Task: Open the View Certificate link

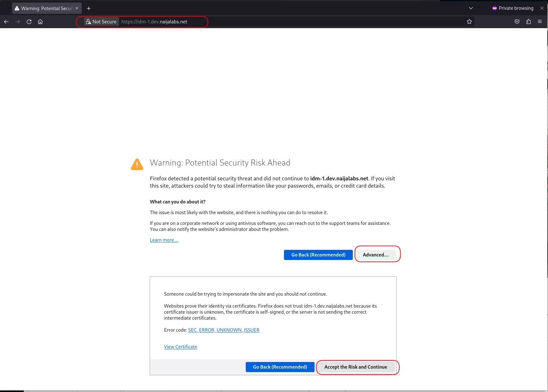Action: pyautogui.click(x=180, y=347)
